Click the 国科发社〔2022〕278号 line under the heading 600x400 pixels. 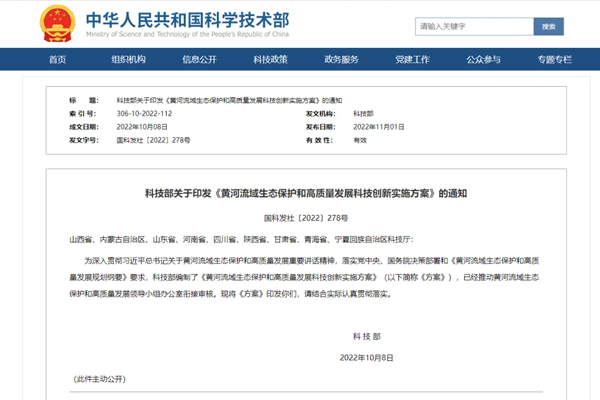click(300, 216)
